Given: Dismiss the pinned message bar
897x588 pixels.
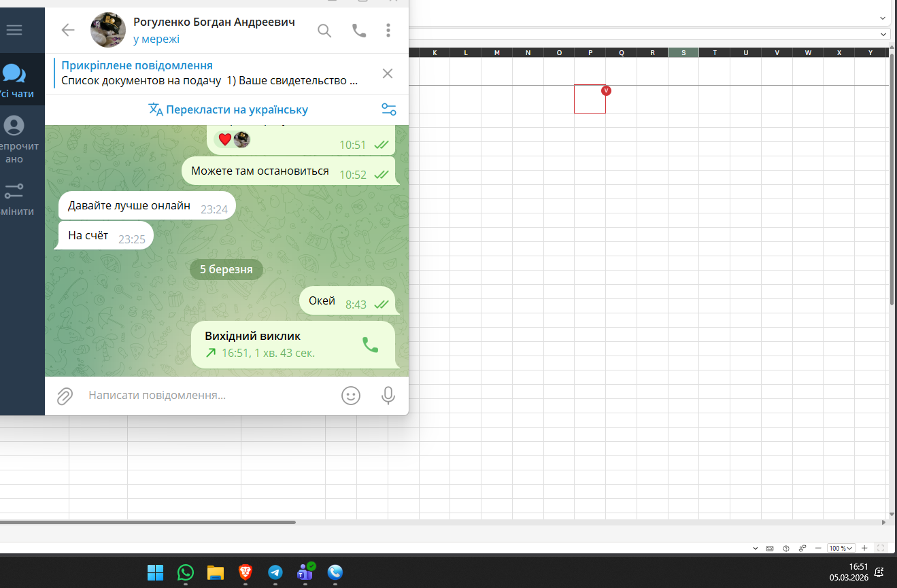Looking at the screenshot, I should pyautogui.click(x=388, y=73).
